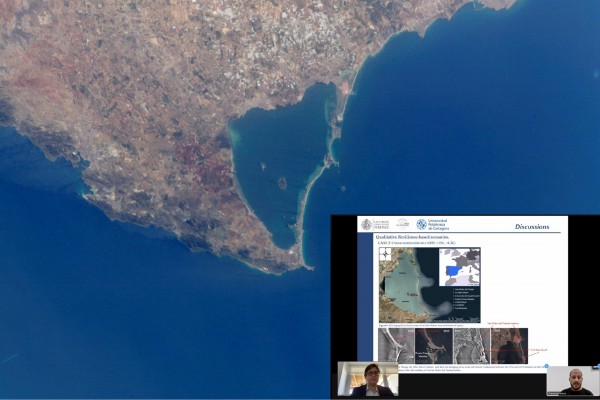Open the second dark aerial thumbnail labeled Puerto
The height and width of the screenshot is (400, 600).
434,346
